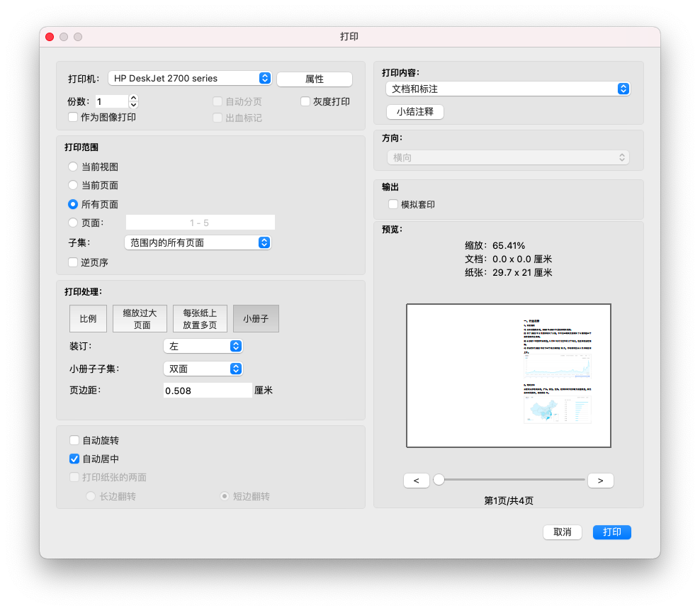Viewport: 700px width, 611px height.
Task: Click the next page arrow under preview
Action: click(x=600, y=481)
